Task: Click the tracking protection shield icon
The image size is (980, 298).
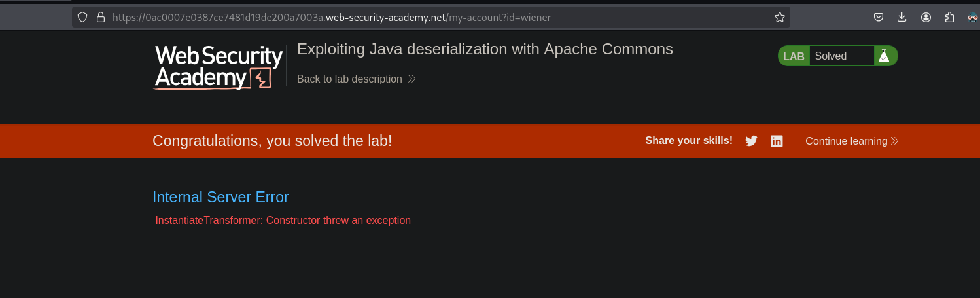Action: tap(82, 18)
